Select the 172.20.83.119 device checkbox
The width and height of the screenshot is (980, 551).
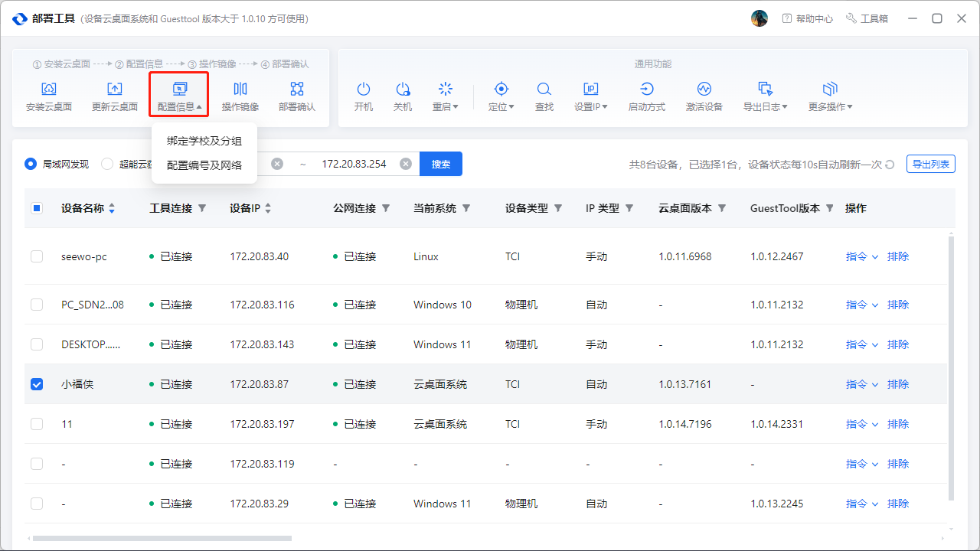pos(37,464)
